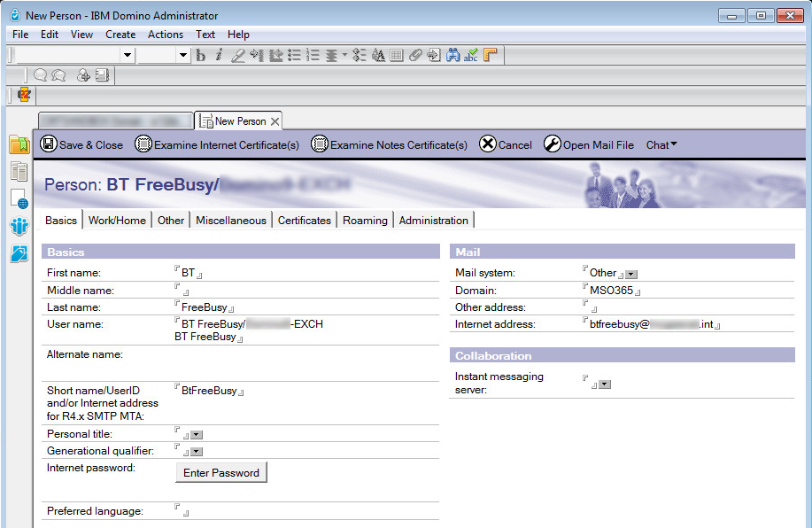Switch to the blurred tab before New Person
812x528 pixels.
point(115,121)
